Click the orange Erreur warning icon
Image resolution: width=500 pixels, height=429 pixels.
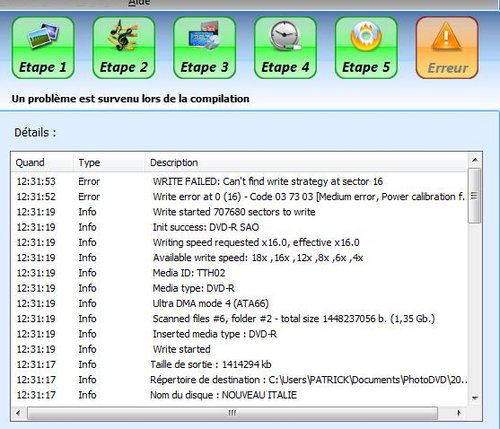click(447, 48)
